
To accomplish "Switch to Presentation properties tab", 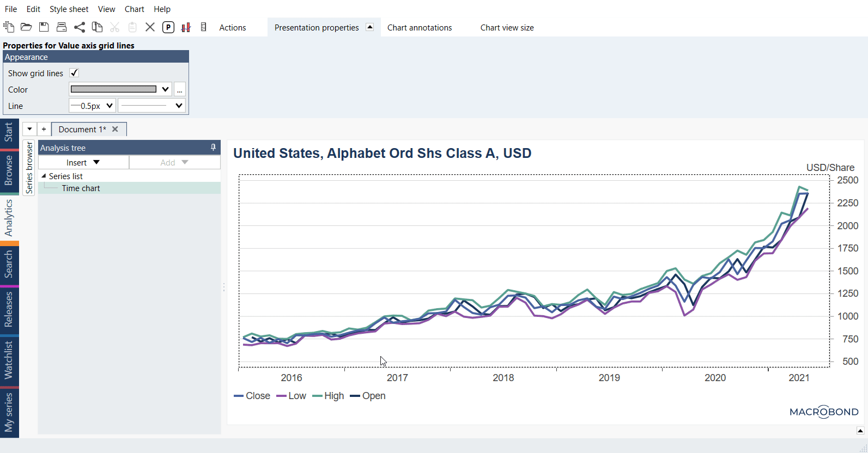I will (317, 27).
